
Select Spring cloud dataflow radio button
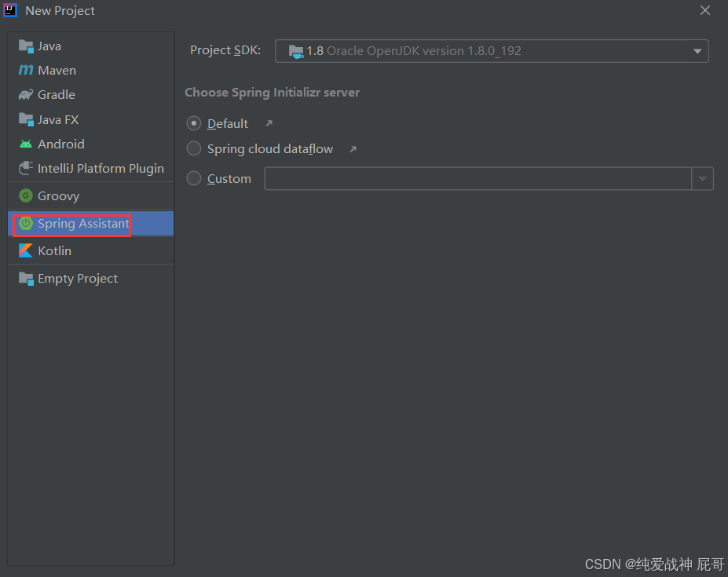click(194, 148)
